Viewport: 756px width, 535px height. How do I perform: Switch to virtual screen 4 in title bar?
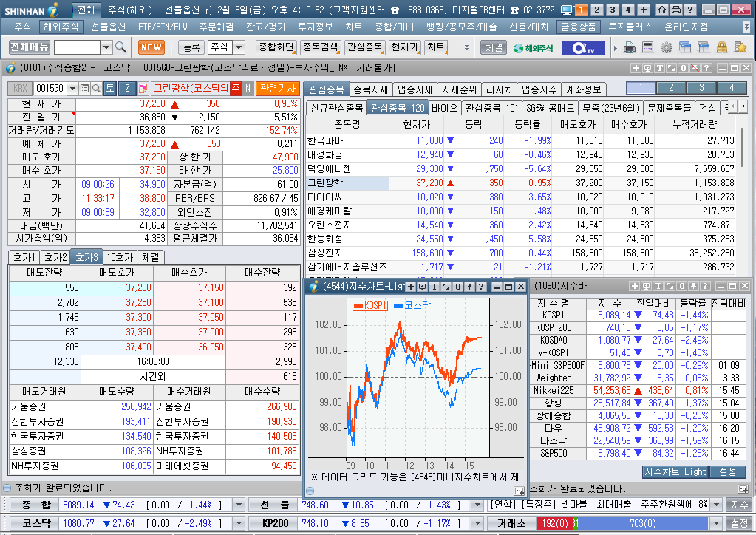tap(627, 9)
